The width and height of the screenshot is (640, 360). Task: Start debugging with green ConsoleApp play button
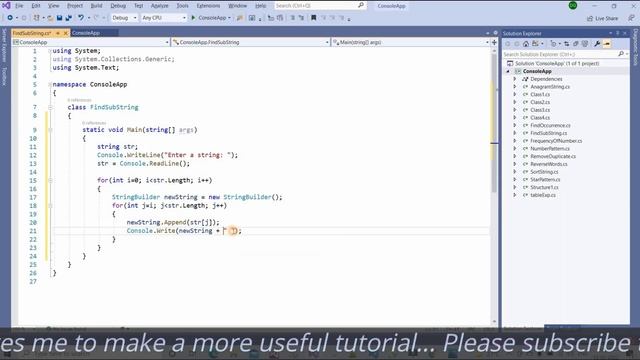coord(211,18)
